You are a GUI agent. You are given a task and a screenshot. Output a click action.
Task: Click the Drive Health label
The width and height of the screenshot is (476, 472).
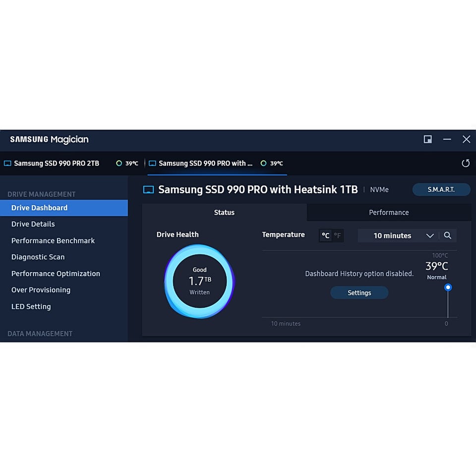click(x=178, y=235)
